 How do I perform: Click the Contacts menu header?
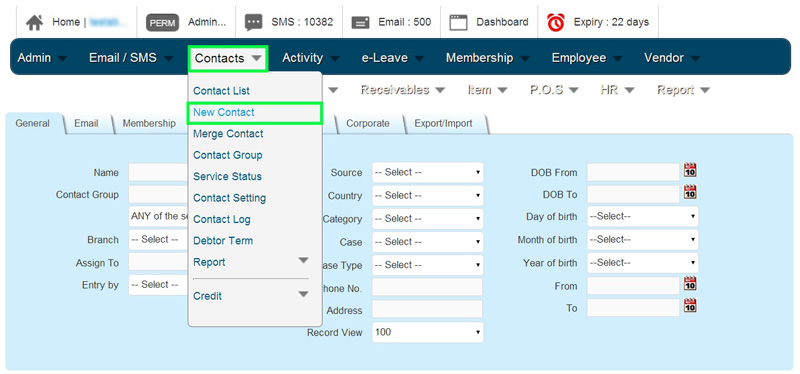[228, 58]
